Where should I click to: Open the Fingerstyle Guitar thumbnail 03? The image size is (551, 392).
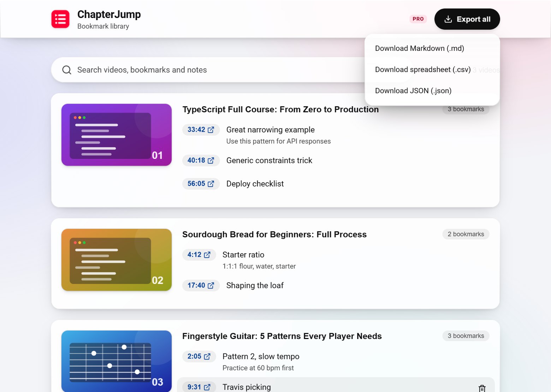(117, 361)
